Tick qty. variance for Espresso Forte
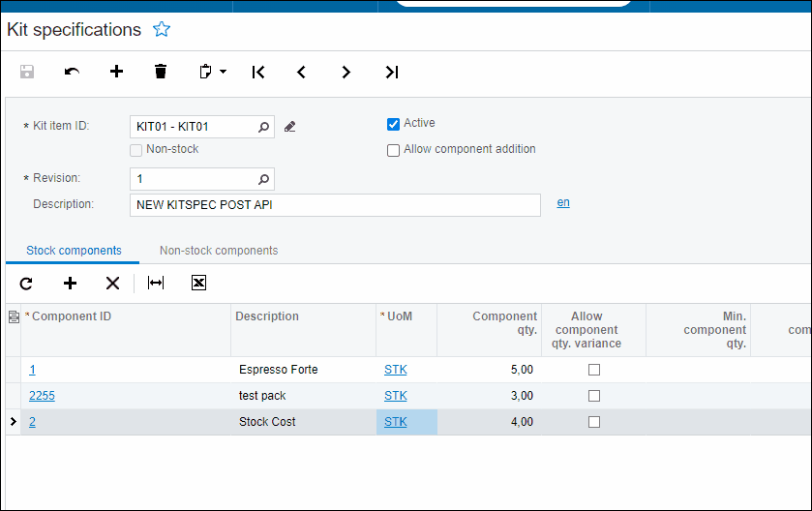 [594, 370]
